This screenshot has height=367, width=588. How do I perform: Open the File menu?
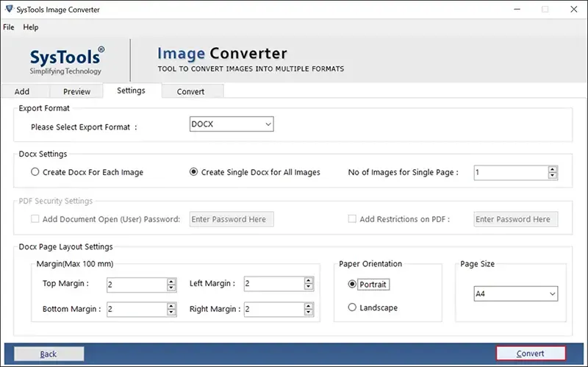click(9, 27)
